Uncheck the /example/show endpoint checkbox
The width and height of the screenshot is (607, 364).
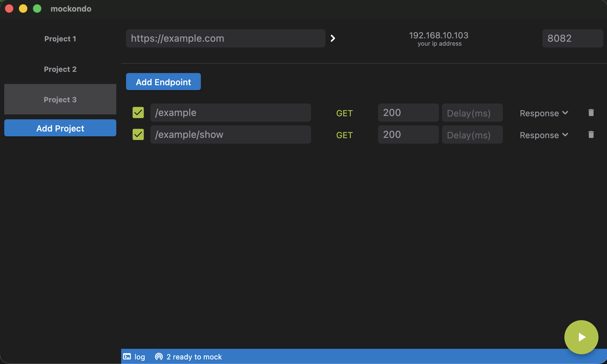click(x=138, y=135)
